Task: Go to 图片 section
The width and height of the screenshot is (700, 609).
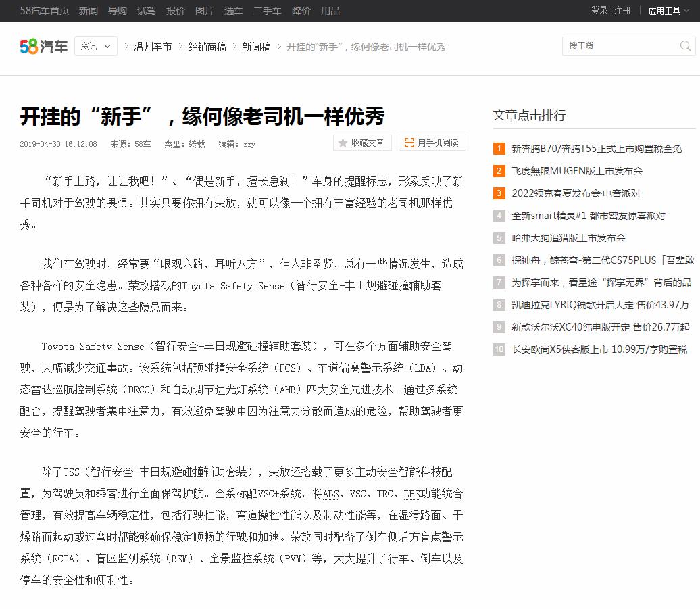Action: coord(205,11)
